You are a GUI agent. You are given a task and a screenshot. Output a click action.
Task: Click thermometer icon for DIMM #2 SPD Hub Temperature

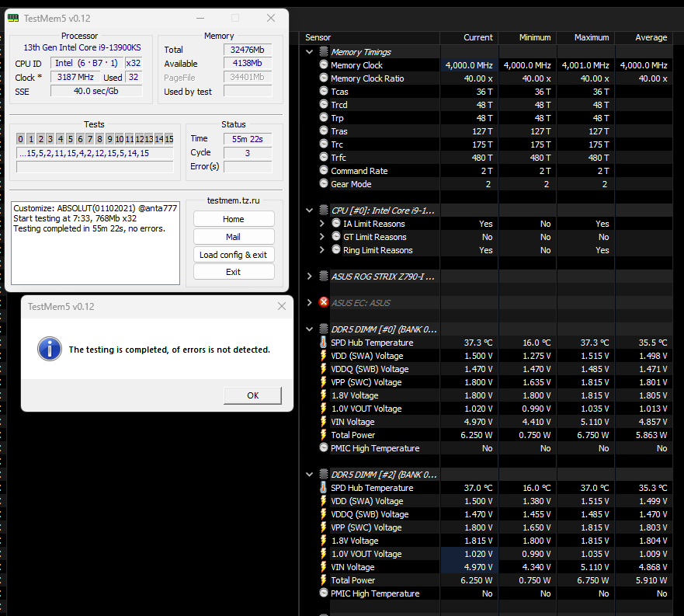[x=323, y=487]
